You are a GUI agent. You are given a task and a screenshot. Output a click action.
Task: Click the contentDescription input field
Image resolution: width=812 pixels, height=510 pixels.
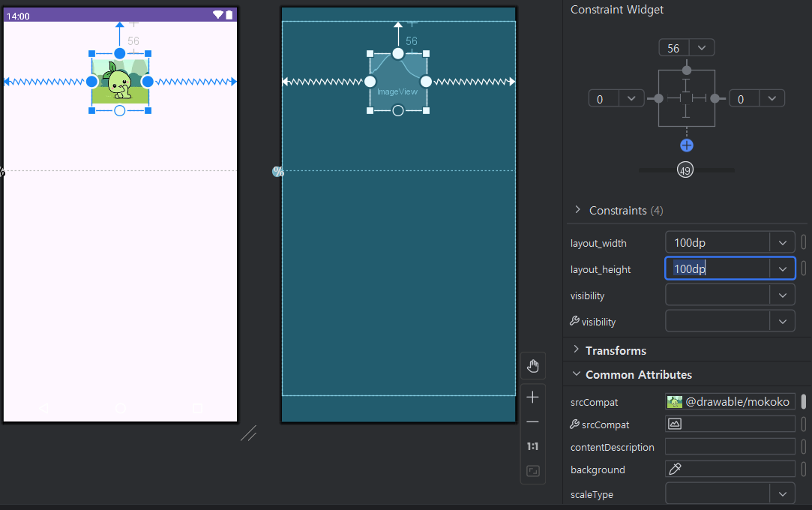click(730, 446)
